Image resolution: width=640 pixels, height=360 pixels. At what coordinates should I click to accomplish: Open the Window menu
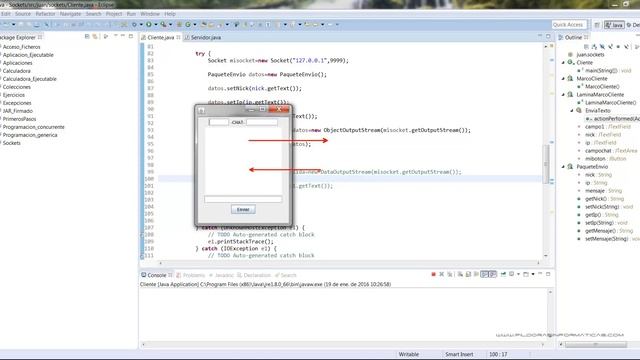pyautogui.click(x=150, y=14)
